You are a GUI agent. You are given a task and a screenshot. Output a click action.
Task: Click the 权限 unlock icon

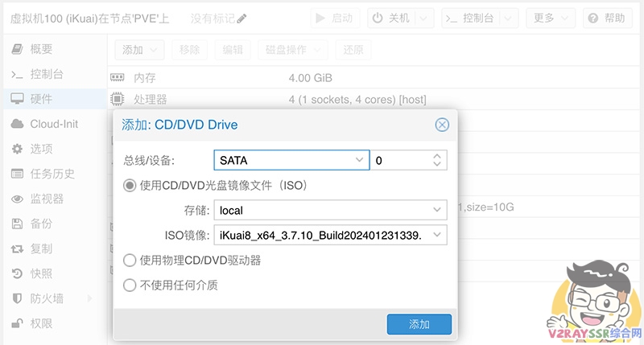[x=17, y=323]
